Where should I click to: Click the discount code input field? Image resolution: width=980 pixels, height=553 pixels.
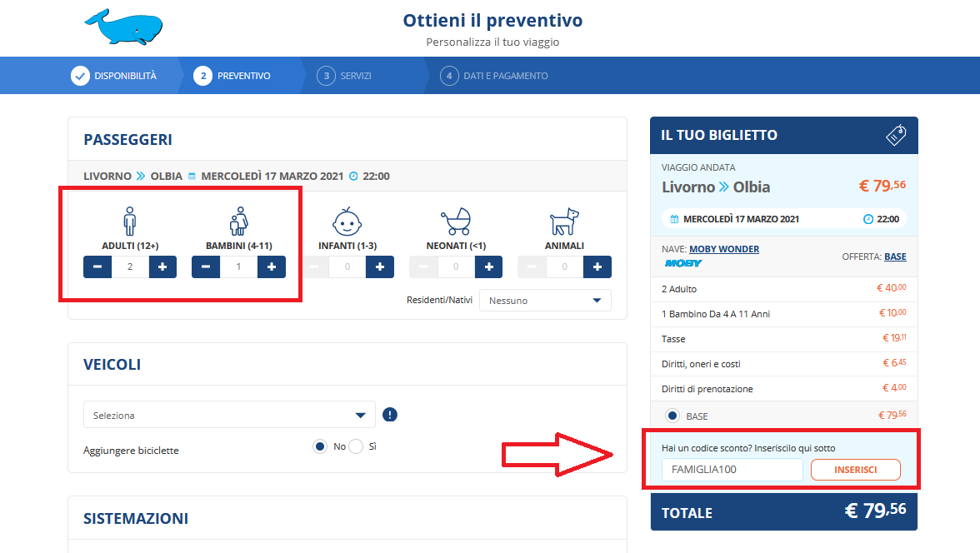[x=732, y=470]
